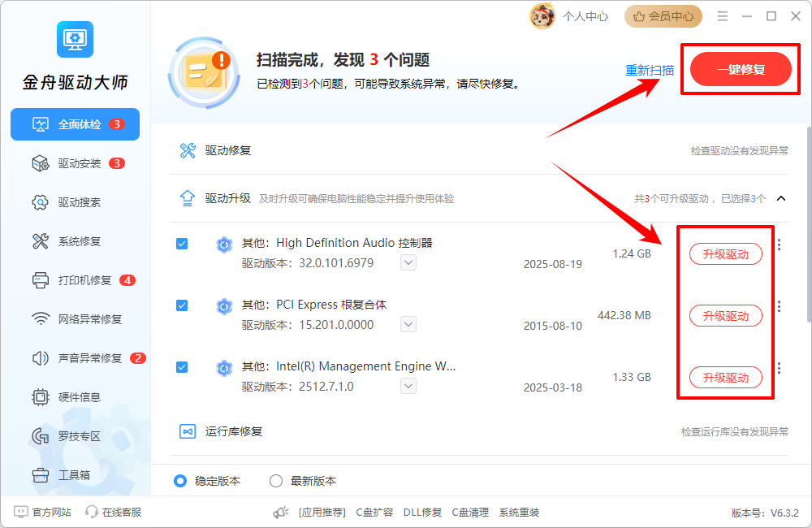The image size is (812, 528).
Task: Select 最新版本 radio button
Action: pos(276,481)
